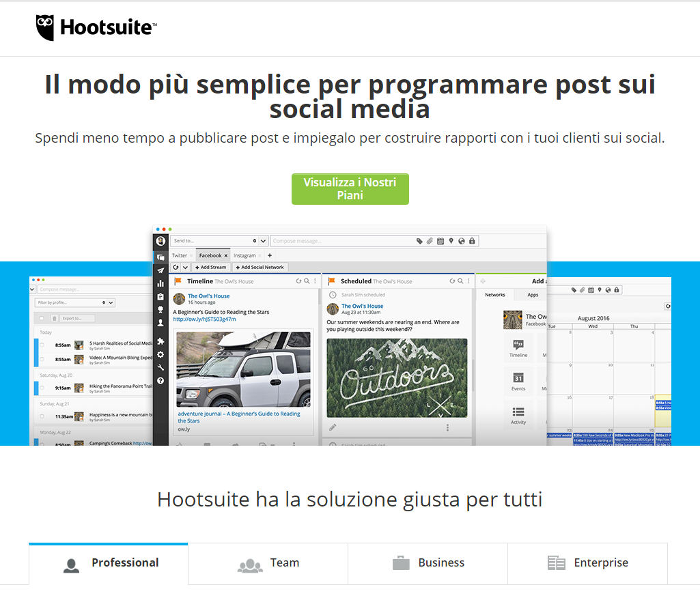The image size is (700, 600).
Task: Expand the refresh options dropdown arrow
Action: [x=185, y=268]
